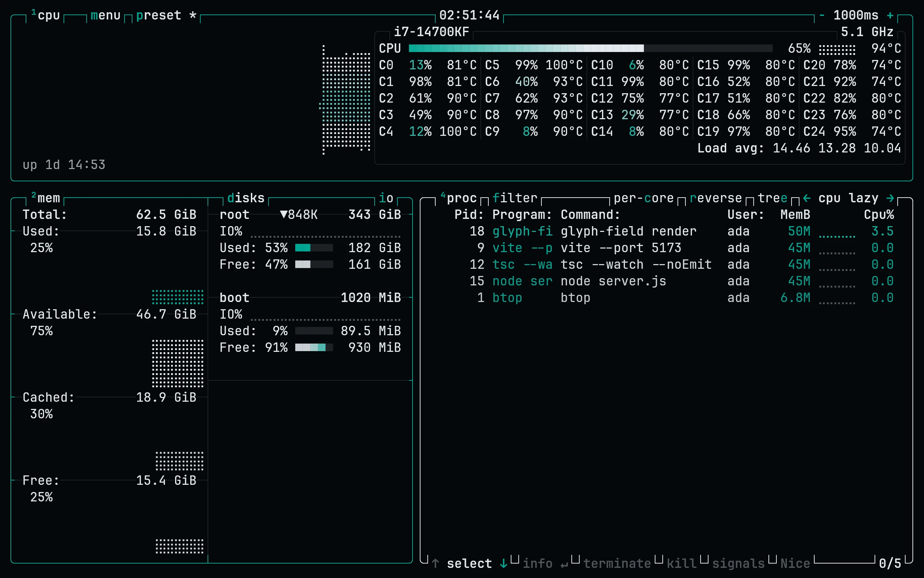Open the signals option
Viewport: 924px width, 578px height.
pos(738,564)
